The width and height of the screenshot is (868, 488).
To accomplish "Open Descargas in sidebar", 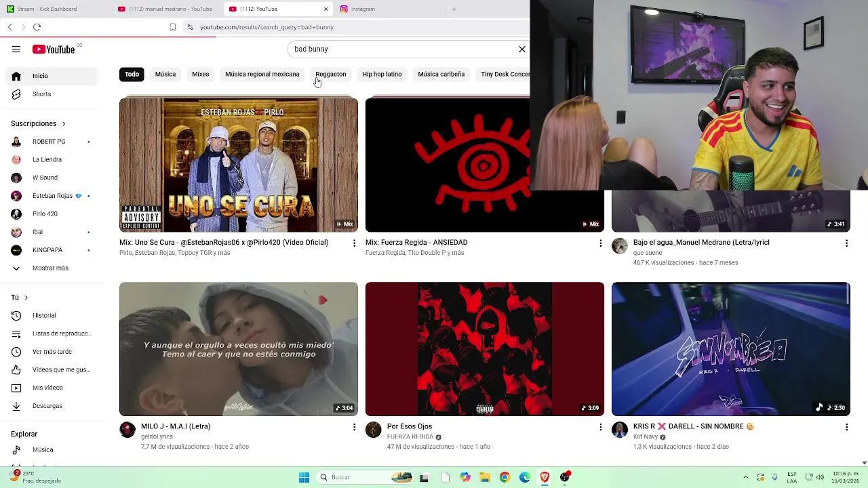I will point(53,406).
